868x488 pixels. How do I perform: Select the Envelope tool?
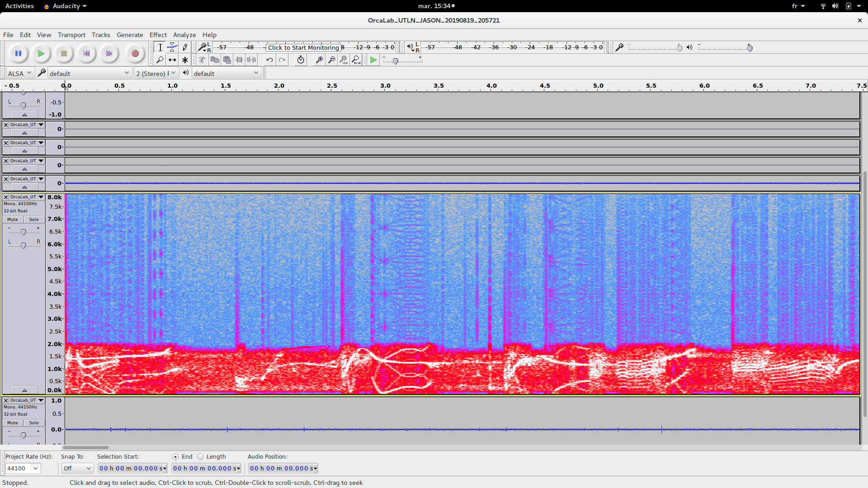[x=172, y=47]
